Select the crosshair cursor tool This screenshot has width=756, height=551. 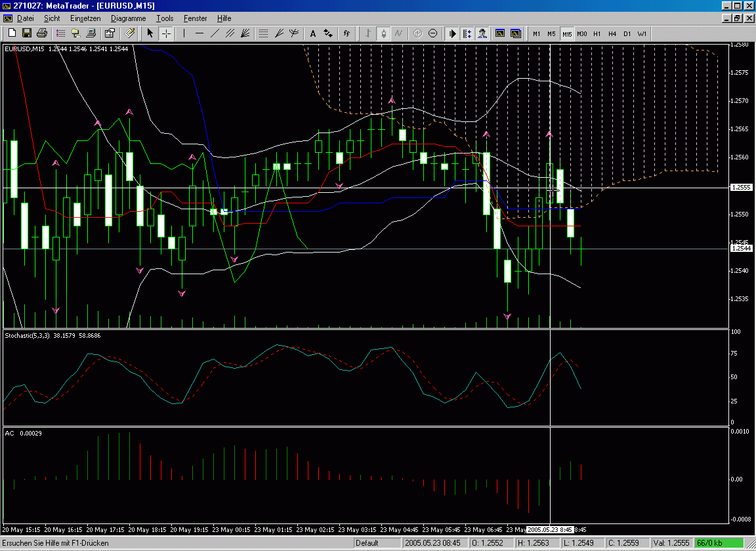click(x=167, y=33)
